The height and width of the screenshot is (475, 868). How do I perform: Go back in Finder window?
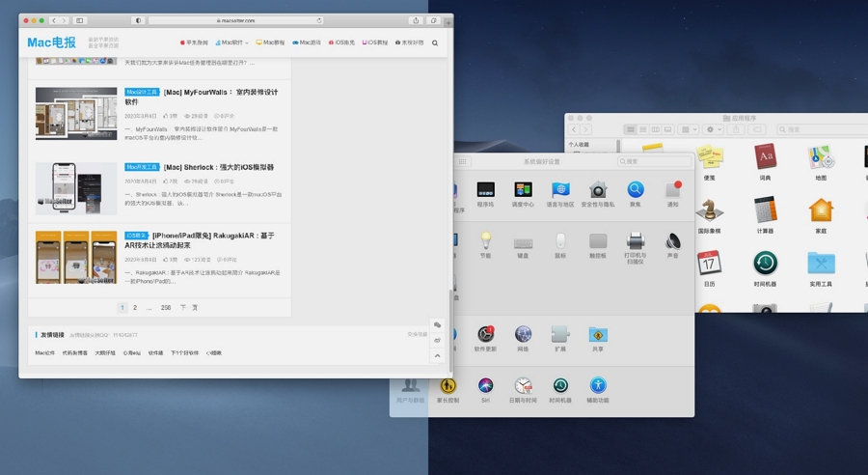574,129
